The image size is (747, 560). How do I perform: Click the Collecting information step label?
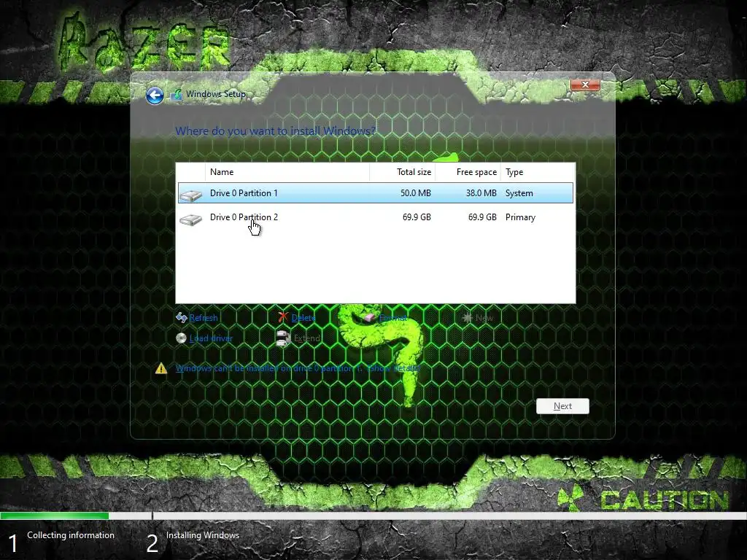tap(71, 534)
